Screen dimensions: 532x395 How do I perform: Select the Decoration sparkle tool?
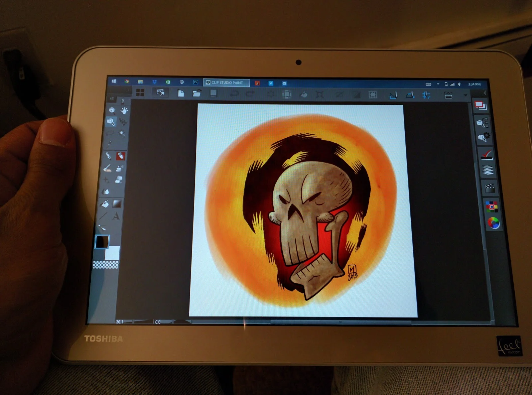(106, 180)
